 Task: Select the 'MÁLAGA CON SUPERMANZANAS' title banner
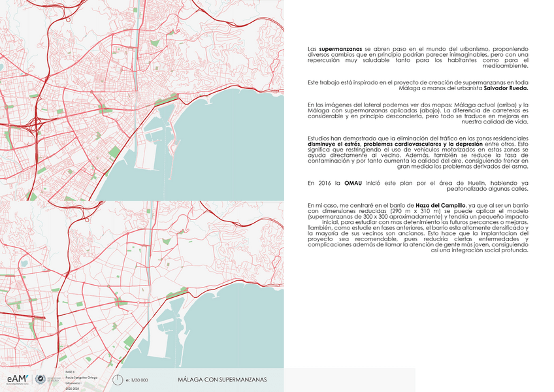point(224,378)
